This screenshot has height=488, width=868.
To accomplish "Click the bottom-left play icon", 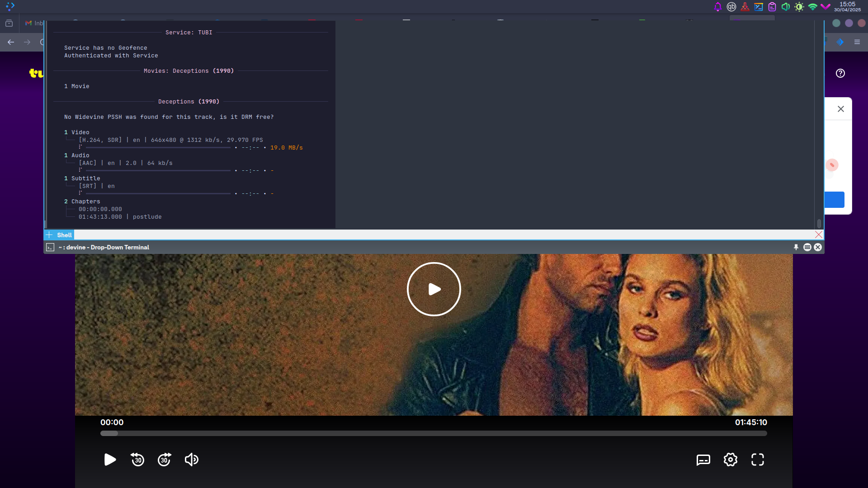I will click(110, 460).
